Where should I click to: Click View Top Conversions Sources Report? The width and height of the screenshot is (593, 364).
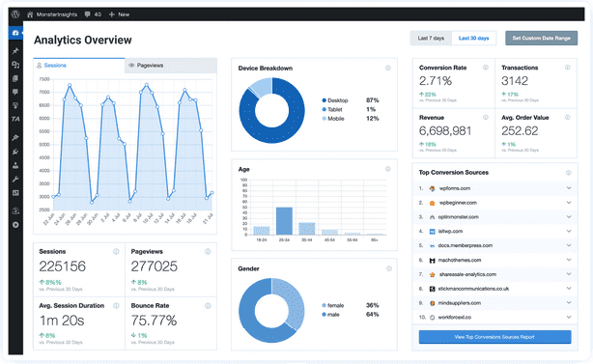[x=495, y=337]
